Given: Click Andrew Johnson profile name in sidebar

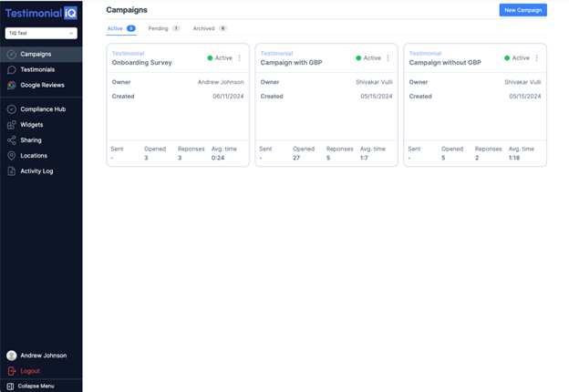Looking at the screenshot, I should tap(44, 356).
